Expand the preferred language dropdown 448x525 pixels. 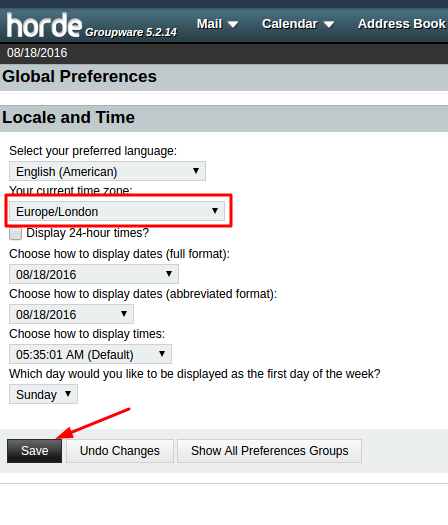[x=107, y=171]
